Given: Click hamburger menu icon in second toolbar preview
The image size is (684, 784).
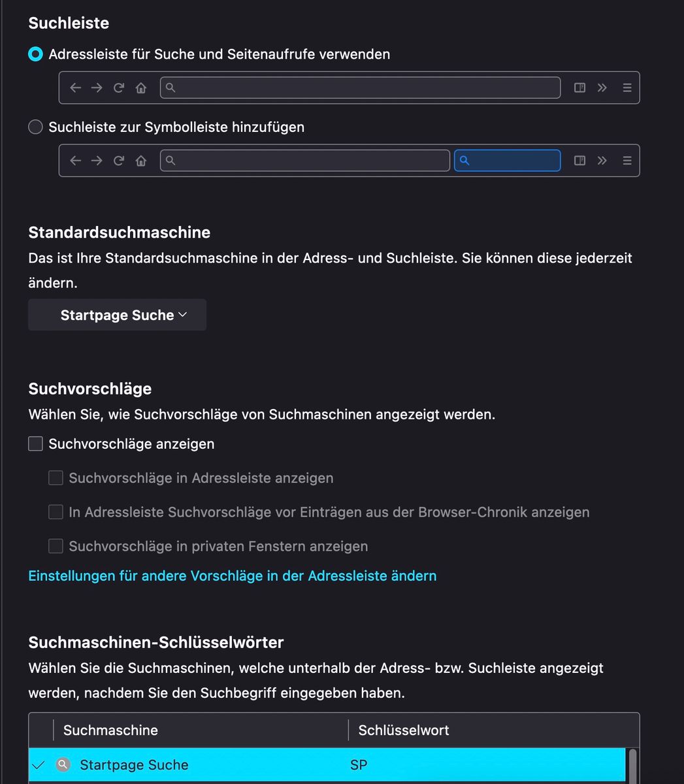Looking at the screenshot, I should (x=627, y=161).
